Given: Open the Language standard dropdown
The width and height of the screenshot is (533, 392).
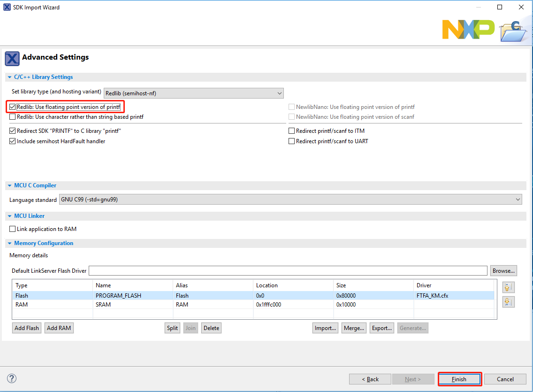Looking at the screenshot, I should 290,200.
